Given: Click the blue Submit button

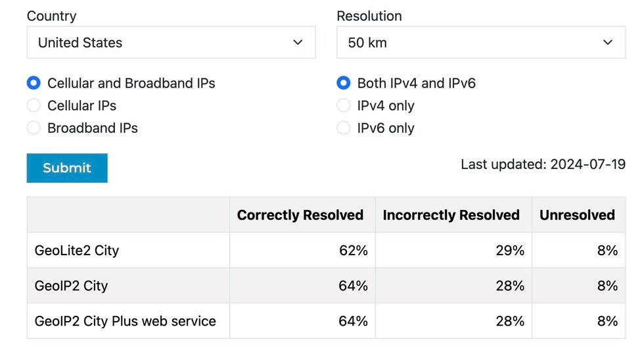Looking at the screenshot, I should coord(67,168).
